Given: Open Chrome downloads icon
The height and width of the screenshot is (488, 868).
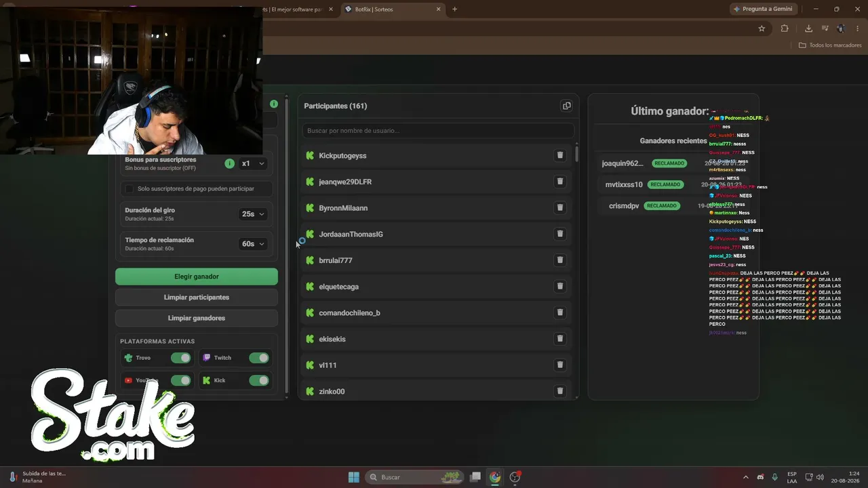Looking at the screenshot, I should click(808, 28).
